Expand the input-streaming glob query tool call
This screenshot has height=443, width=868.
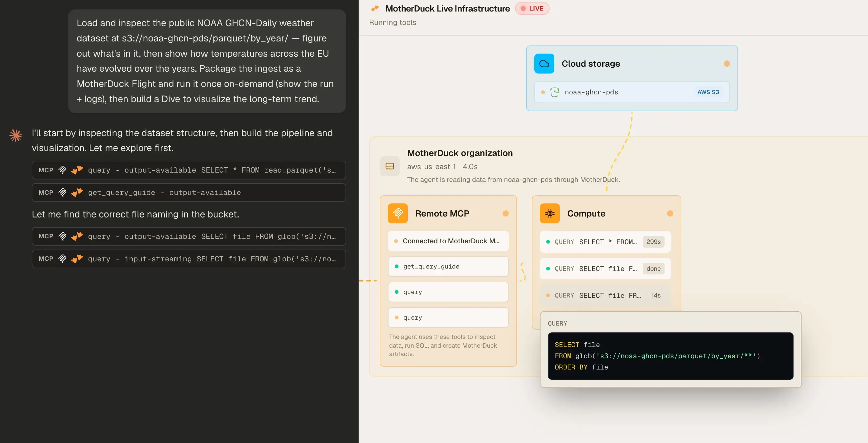(x=189, y=259)
